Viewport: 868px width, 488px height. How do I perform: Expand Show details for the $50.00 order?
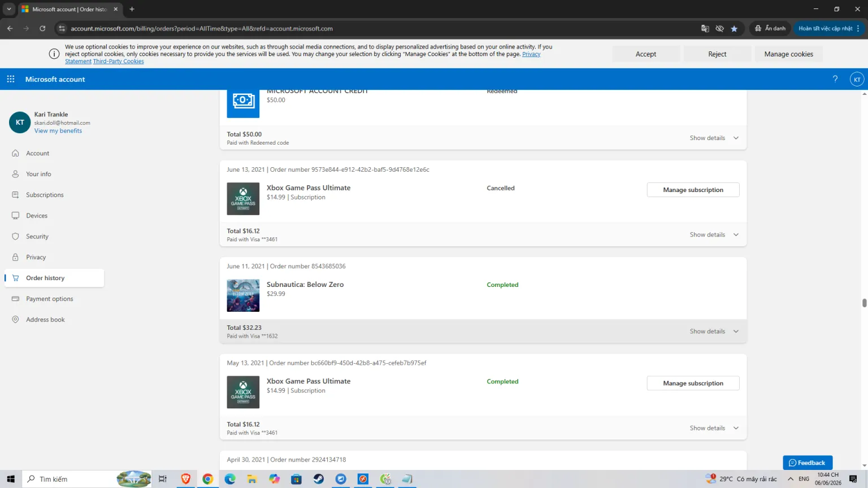coord(714,138)
